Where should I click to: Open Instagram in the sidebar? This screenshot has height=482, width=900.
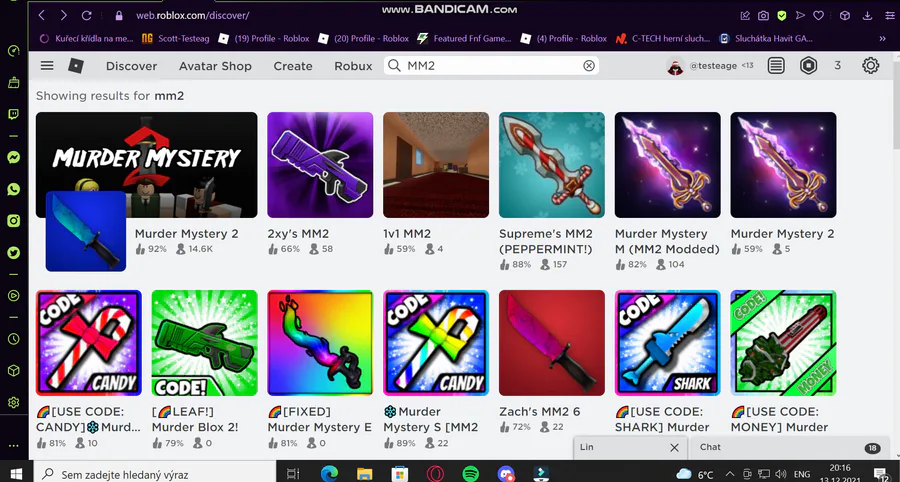(14, 221)
